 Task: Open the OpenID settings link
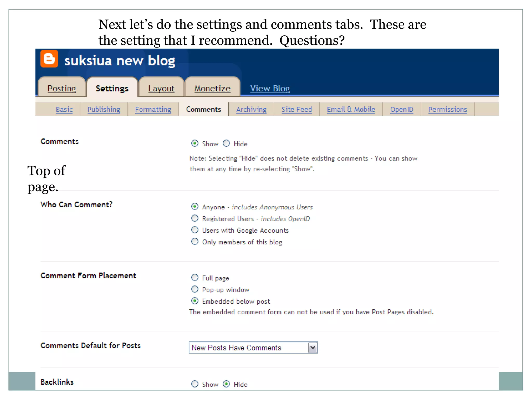(402, 109)
